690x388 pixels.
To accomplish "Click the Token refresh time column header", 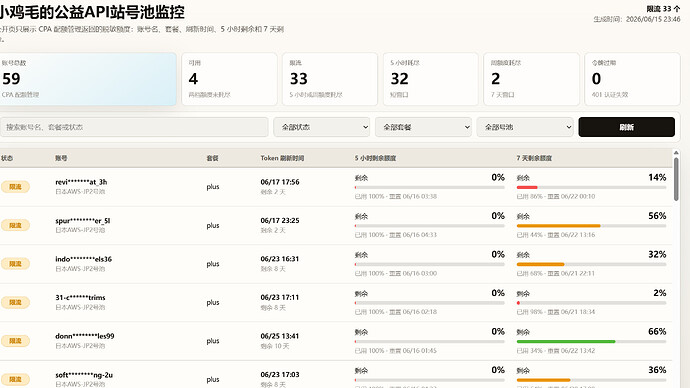I will pos(282,158).
